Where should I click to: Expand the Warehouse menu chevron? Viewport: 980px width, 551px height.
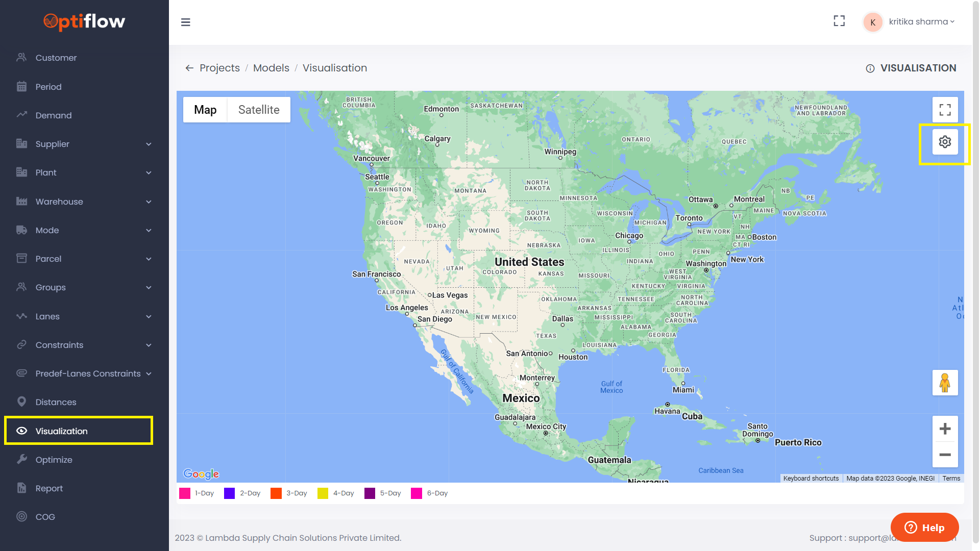(x=149, y=202)
